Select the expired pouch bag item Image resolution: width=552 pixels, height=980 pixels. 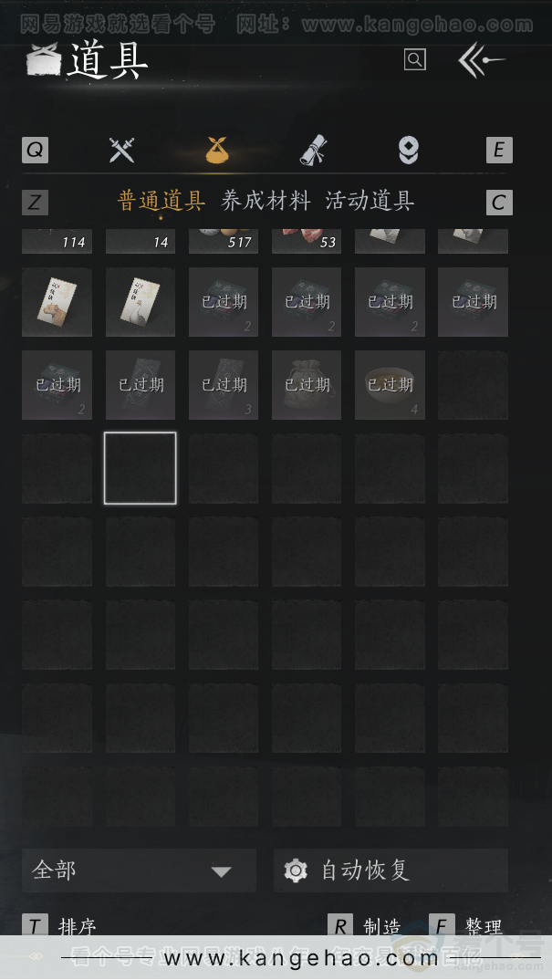point(307,385)
